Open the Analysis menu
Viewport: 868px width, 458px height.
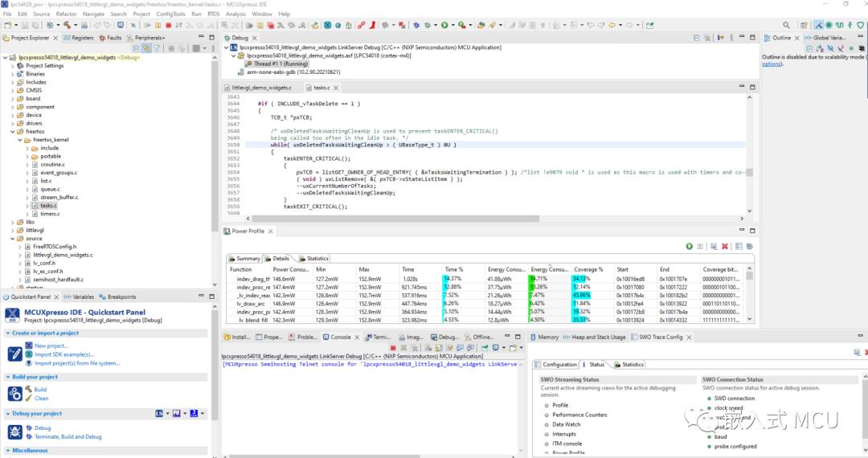235,14
